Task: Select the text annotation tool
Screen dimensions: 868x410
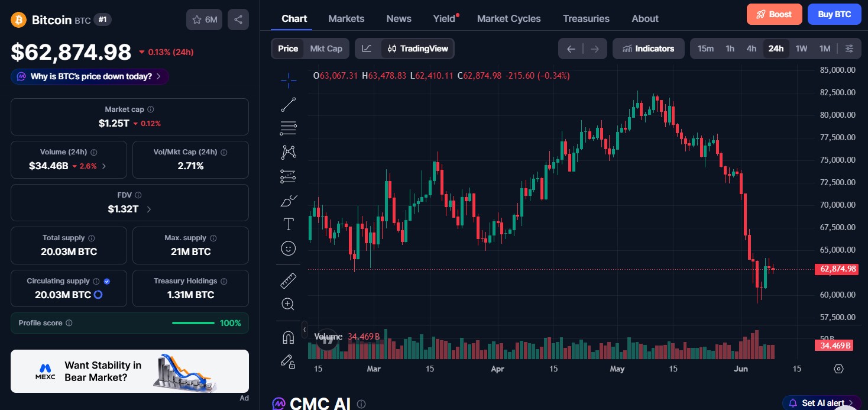Action: coord(289,224)
